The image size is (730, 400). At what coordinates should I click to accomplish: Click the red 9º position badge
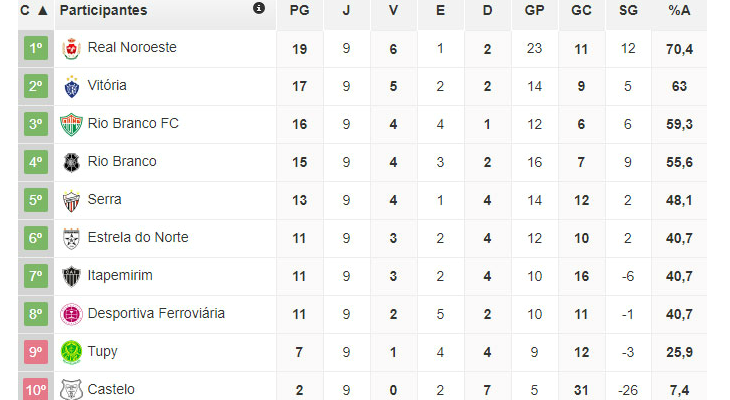pos(35,352)
